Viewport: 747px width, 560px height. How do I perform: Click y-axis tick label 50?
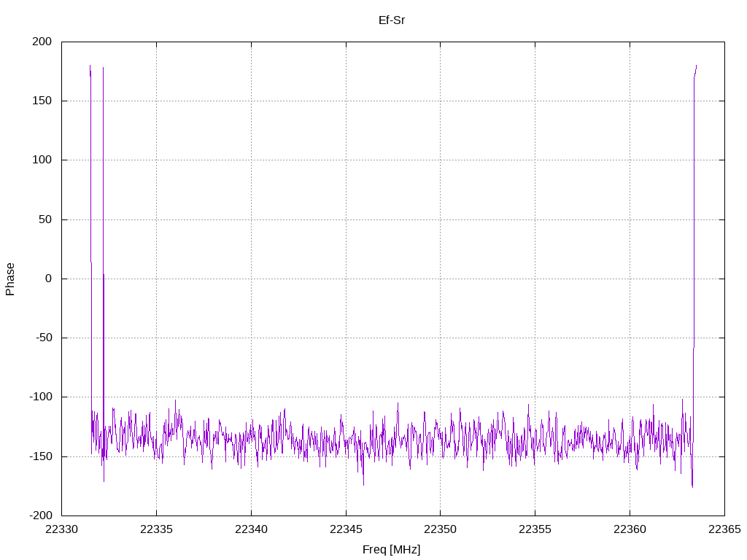coord(45,219)
